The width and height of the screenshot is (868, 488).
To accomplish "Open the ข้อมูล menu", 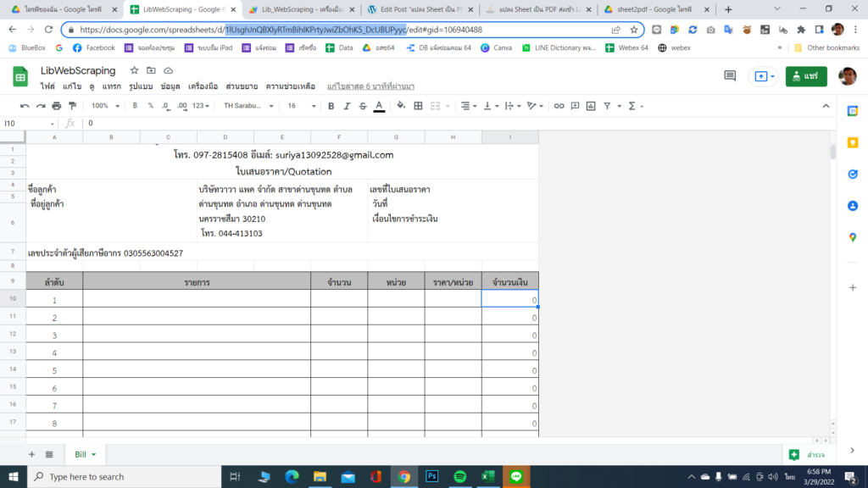I will pyautogui.click(x=170, y=86).
